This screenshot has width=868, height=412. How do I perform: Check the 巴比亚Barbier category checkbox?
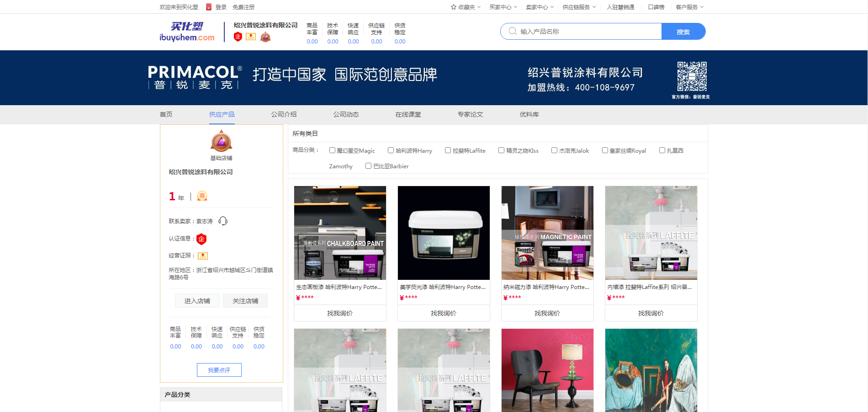click(x=368, y=166)
